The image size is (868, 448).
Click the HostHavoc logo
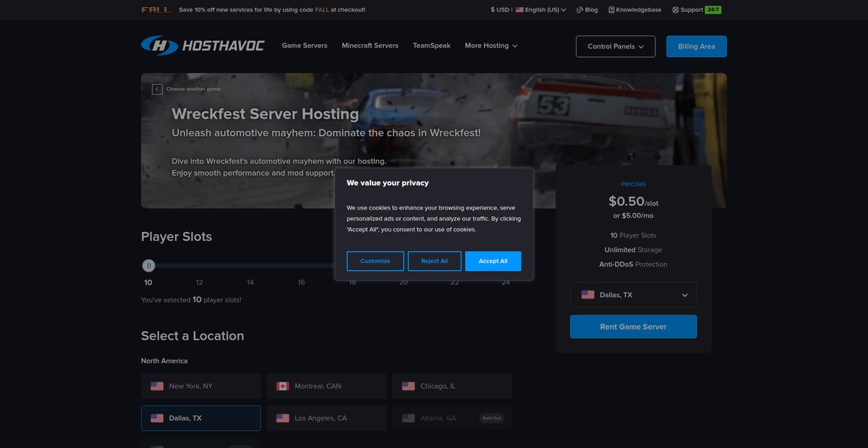(x=203, y=46)
